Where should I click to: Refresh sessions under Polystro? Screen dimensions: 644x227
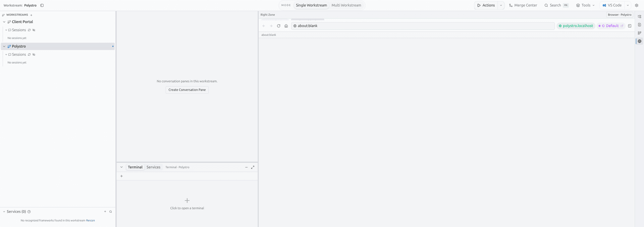(29, 55)
